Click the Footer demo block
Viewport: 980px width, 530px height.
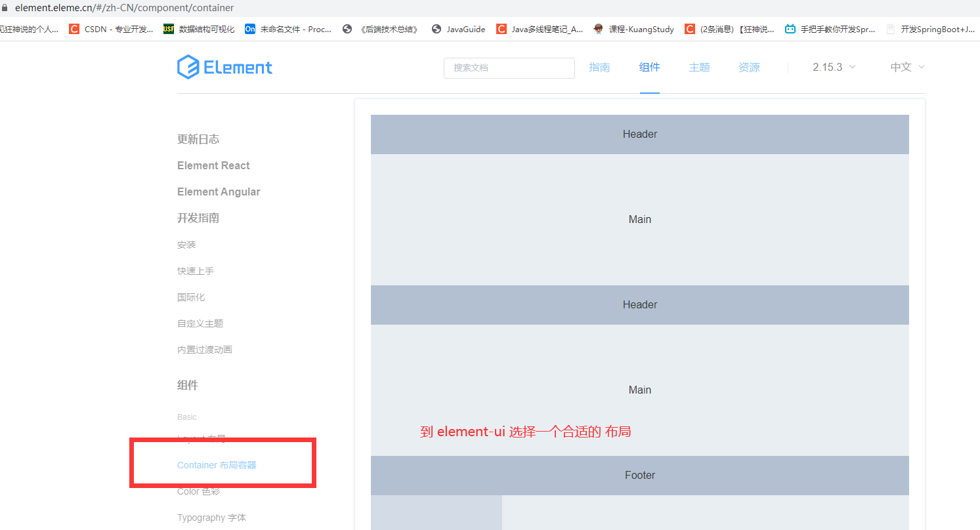(640, 475)
